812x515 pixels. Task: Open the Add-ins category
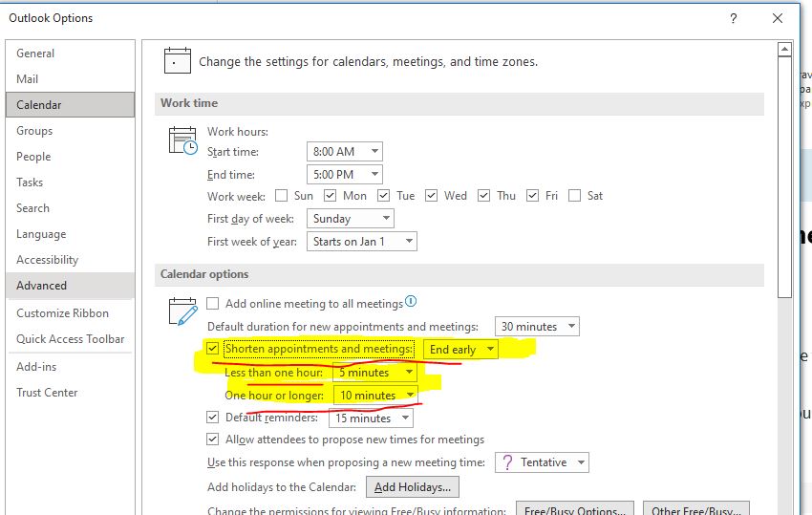coord(70,367)
